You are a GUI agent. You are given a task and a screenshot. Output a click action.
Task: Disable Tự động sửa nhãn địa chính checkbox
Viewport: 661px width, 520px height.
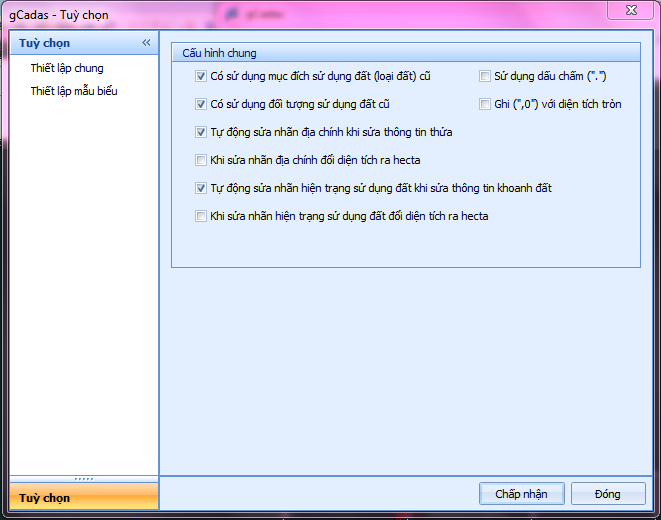click(201, 132)
